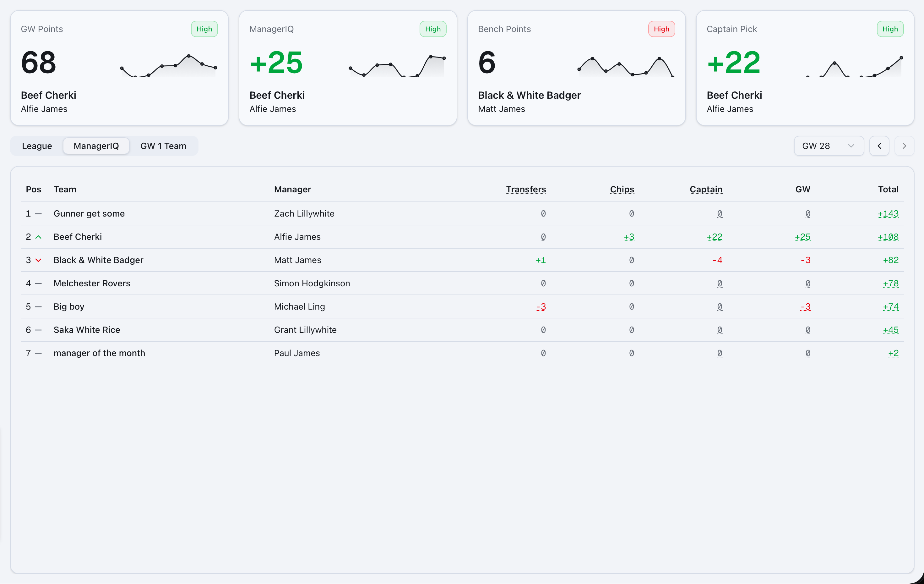The height and width of the screenshot is (584, 924).
Task: Open the +143 total for Gunner get some
Action: pos(888,214)
